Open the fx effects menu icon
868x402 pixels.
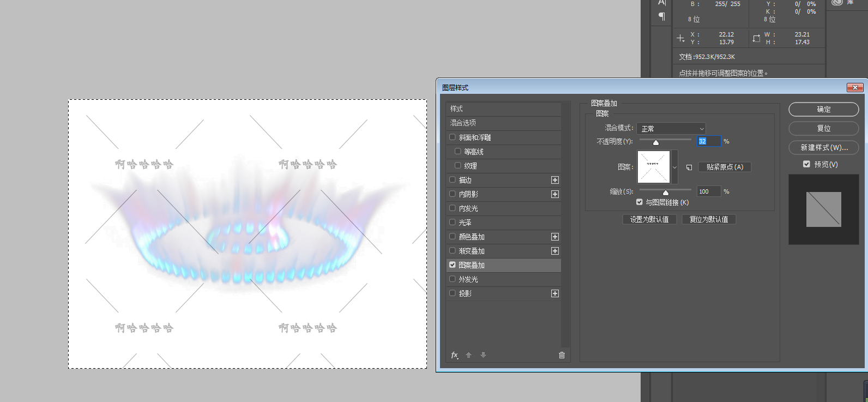[455, 355]
